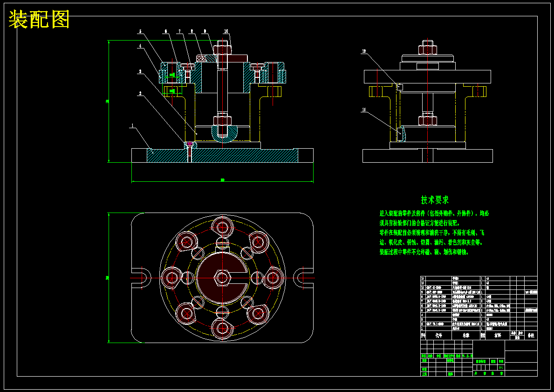The width and height of the screenshot is (554, 392).
Task: Click part callout number 10 above the nut
Action: click(x=226, y=31)
